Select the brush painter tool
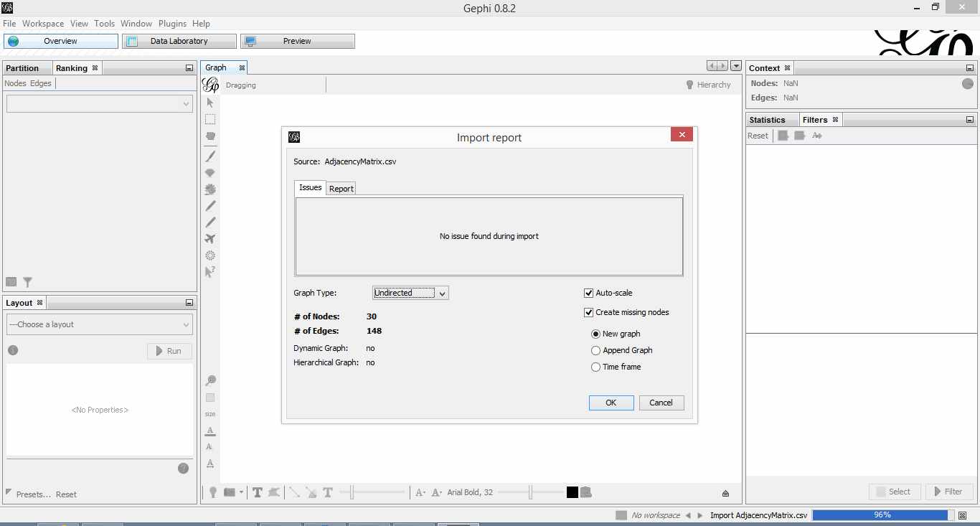This screenshot has width=980, height=526. point(210,156)
